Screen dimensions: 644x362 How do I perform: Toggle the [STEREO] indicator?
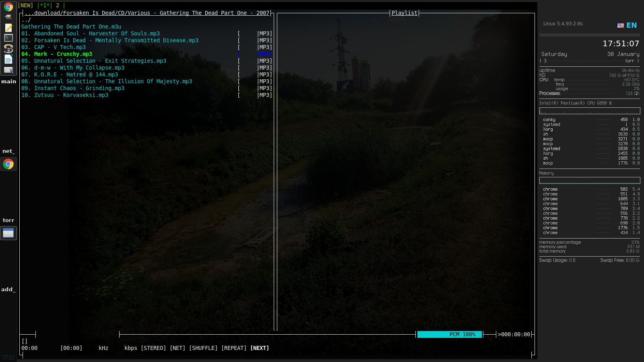153,348
